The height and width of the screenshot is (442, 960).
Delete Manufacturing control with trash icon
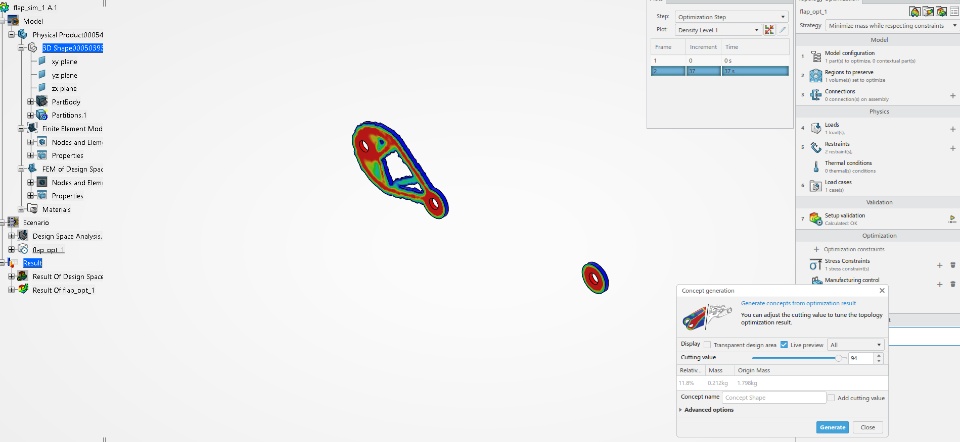point(953,284)
